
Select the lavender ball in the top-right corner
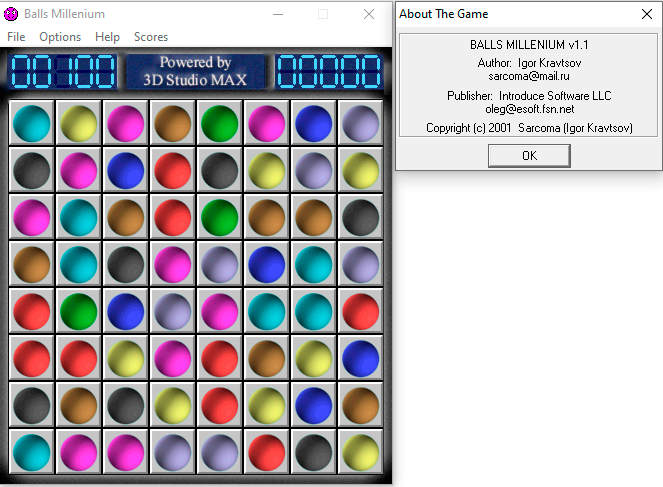[360, 123]
